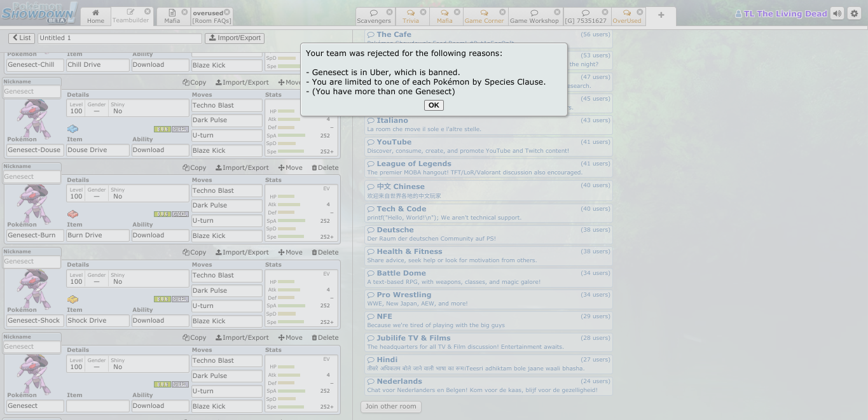Delete the last plain Genesect set
This screenshot has height=420, width=868.
click(x=325, y=338)
